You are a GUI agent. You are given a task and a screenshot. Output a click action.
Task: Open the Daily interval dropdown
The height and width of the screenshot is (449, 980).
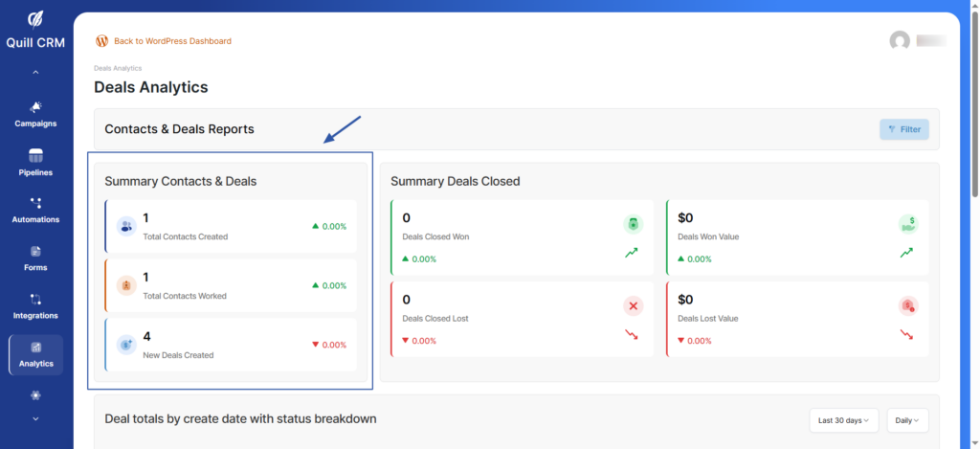pyautogui.click(x=907, y=420)
